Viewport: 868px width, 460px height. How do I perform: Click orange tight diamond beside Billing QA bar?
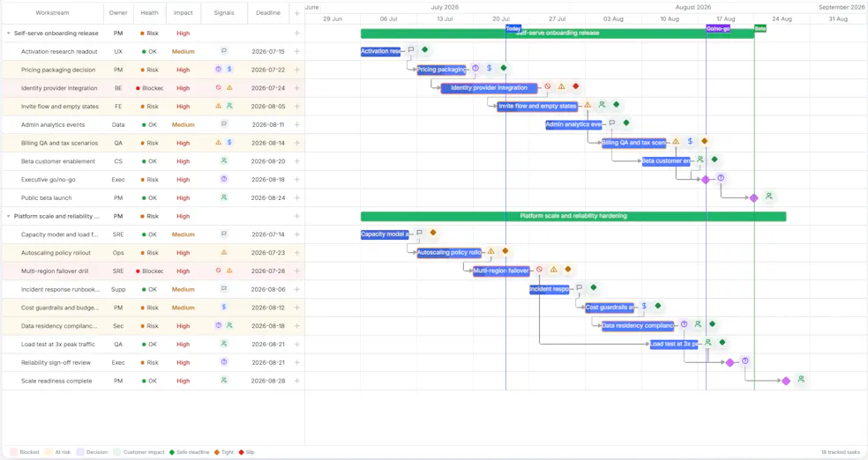[x=705, y=141]
